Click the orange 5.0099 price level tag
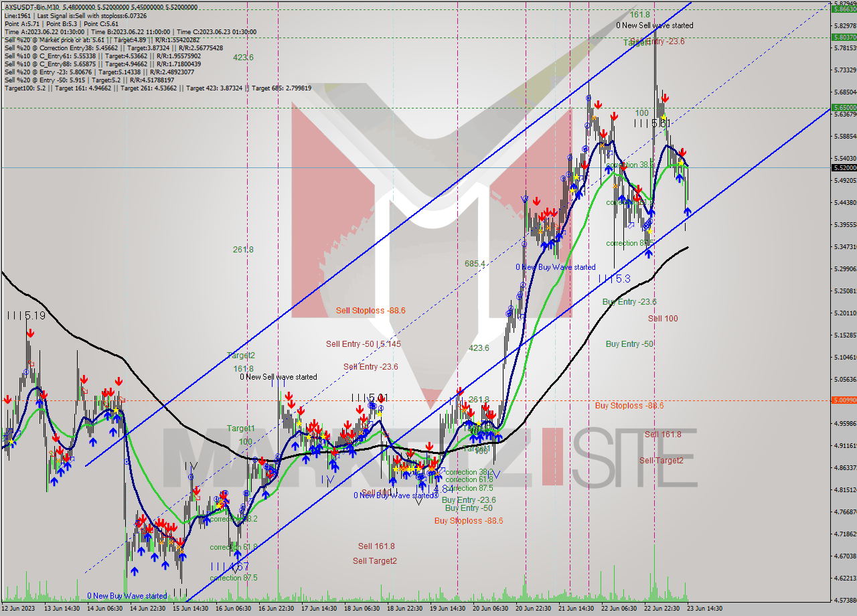This screenshot has height=616, width=857. tap(843, 400)
